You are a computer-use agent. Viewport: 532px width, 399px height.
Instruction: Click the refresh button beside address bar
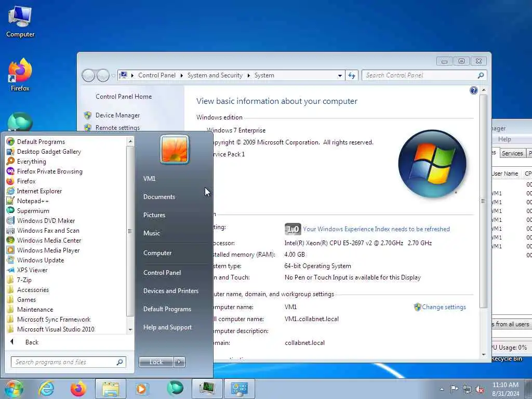pyautogui.click(x=352, y=75)
